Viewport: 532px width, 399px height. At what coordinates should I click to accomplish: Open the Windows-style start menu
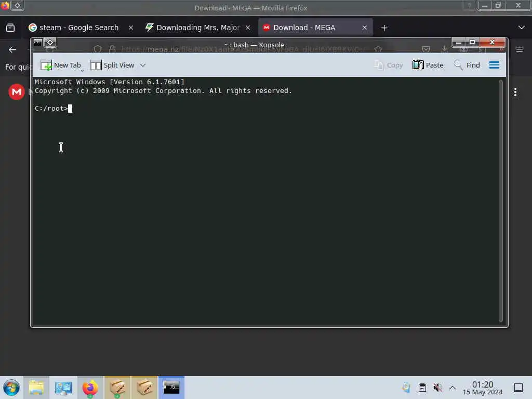click(x=11, y=388)
